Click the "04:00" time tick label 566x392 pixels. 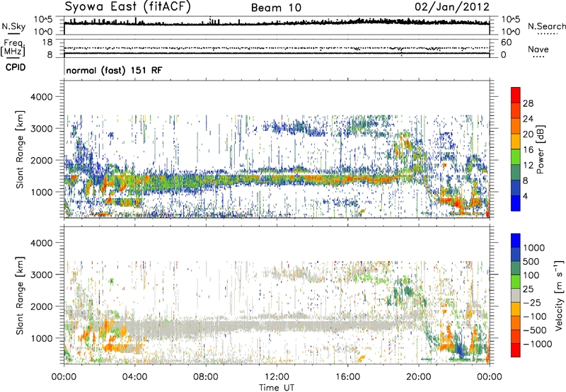(x=134, y=377)
